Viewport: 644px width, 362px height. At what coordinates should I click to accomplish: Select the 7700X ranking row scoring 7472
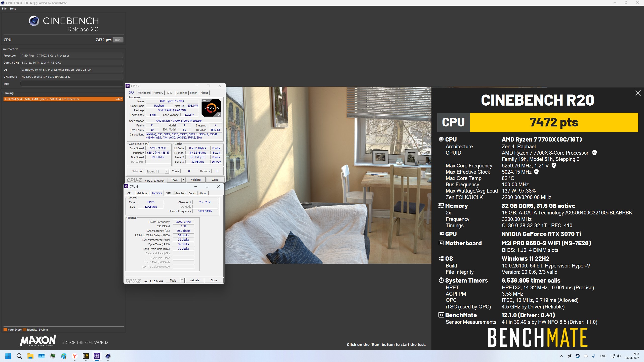(63, 99)
